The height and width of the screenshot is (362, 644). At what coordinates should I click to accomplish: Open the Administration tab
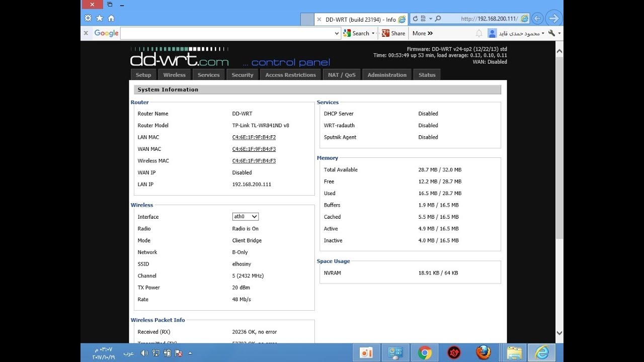pyautogui.click(x=387, y=75)
